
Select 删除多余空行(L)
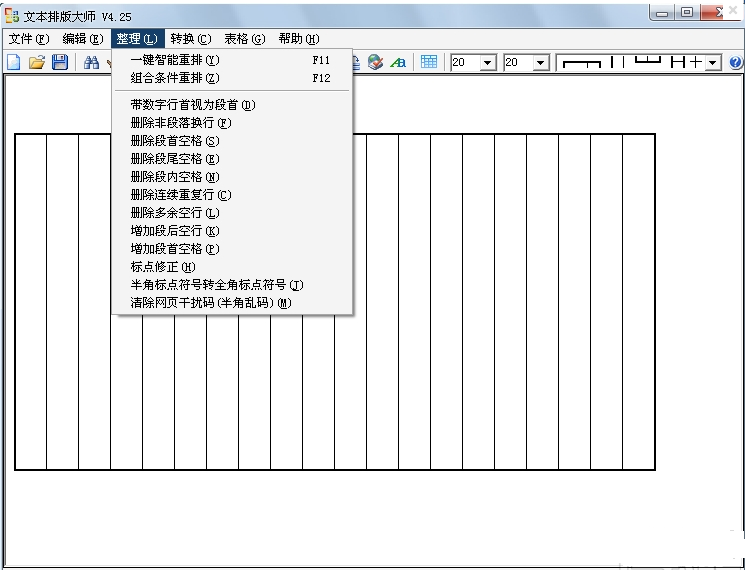coord(232,213)
